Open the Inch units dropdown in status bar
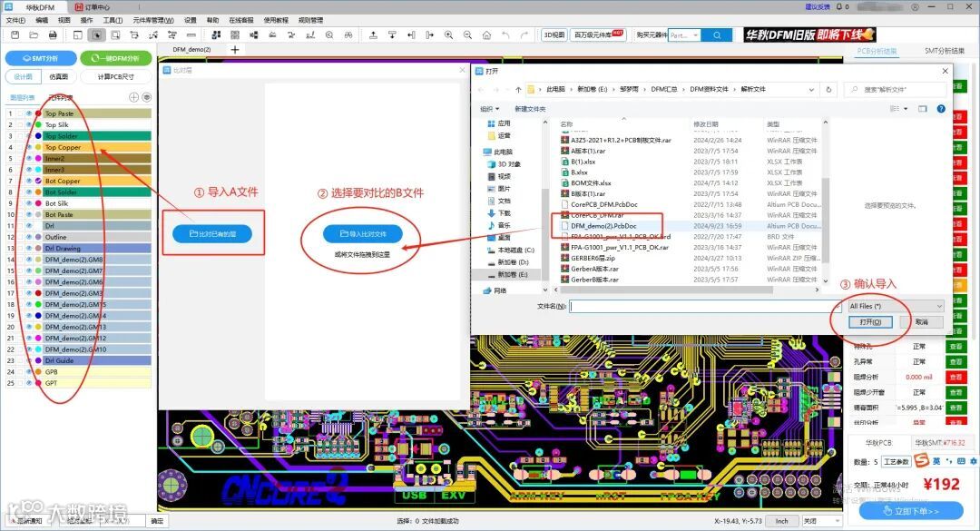The height and width of the screenshot is (531, 980). [782, 521]
